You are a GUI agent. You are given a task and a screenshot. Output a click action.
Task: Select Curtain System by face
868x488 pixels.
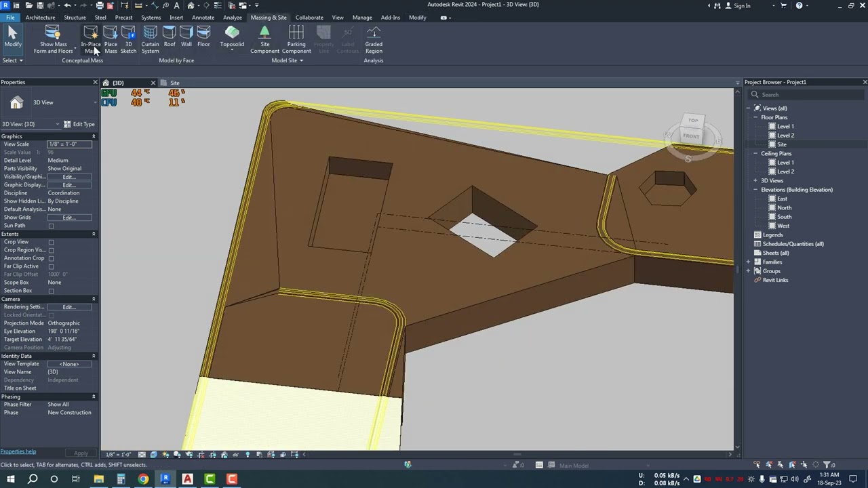(150, 40)
